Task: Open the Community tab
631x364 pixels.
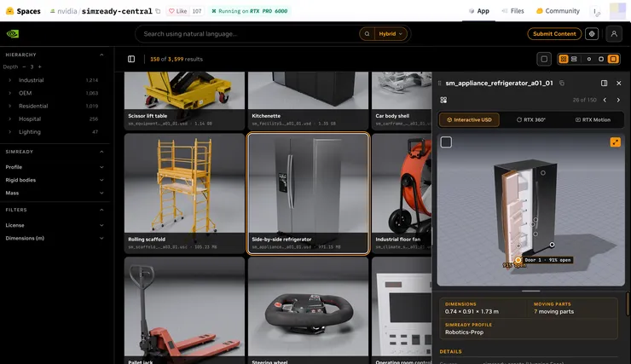Action: pos(558,11)
